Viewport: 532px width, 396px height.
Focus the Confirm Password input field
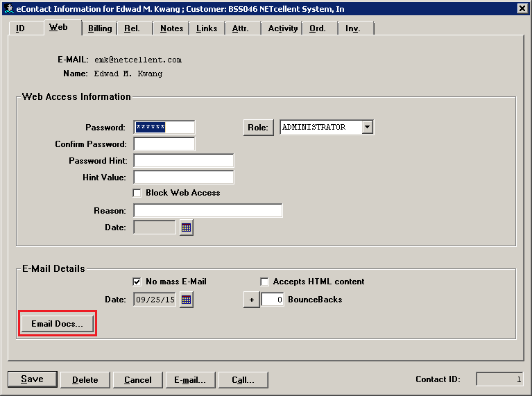pos(164,144)
